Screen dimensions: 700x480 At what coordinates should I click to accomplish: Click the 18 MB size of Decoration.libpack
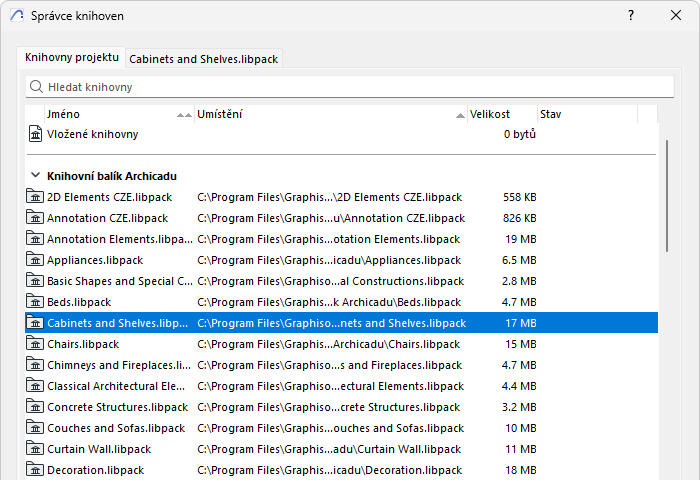(521, 470)
